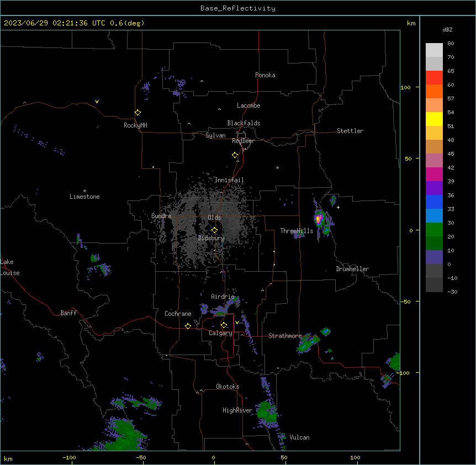Viewport: 476px width, 465px height.
Task: Select the purple 39-36 dBZ legend swatch
Action: [x=434, y=188]
